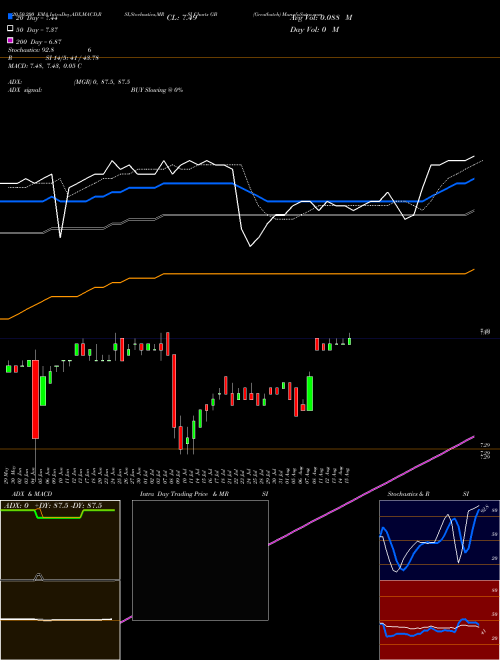Click the blue 20 Day legend swatch
This screenshot has width=500, height=660.
[x=11, y=17]
